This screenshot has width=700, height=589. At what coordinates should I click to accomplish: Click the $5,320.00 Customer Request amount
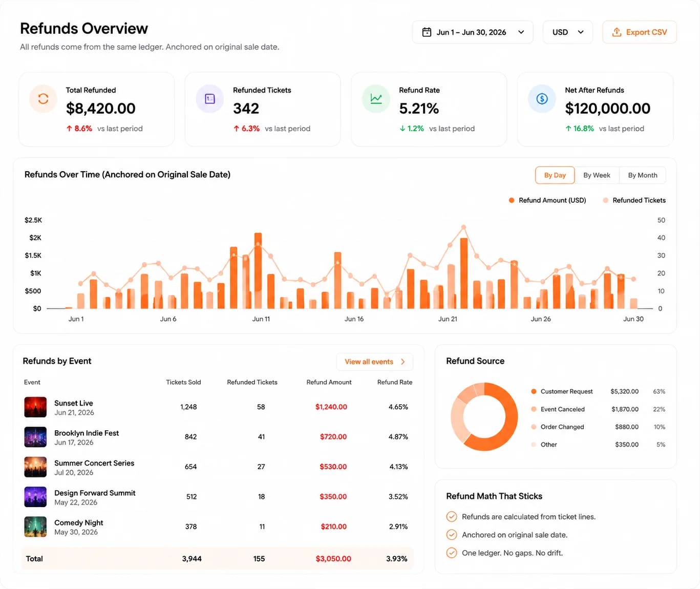point(625,391)
